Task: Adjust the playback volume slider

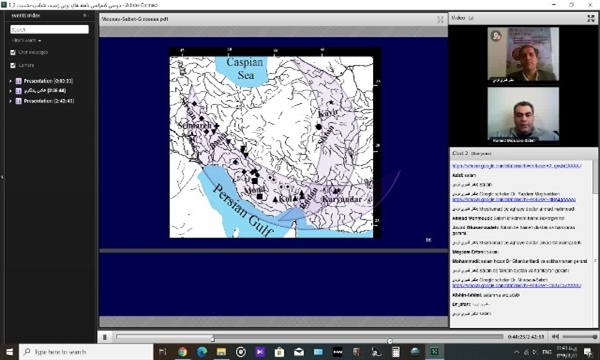Action: coord(579,337)
